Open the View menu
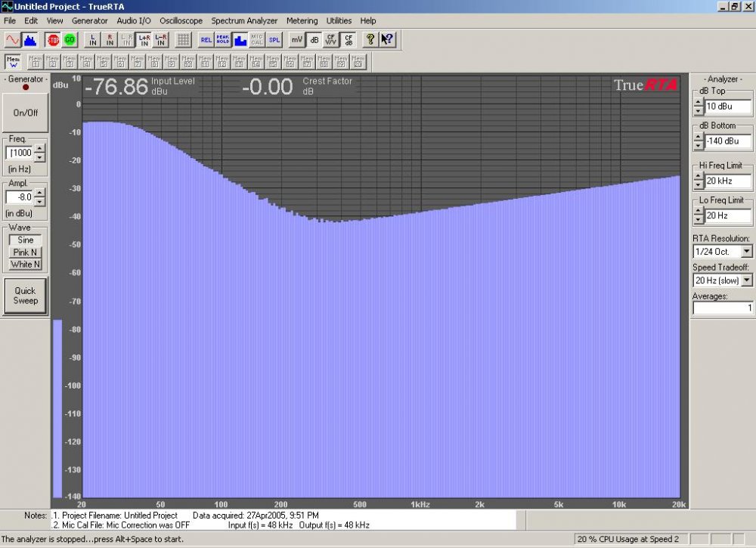This screenshot has height=548, width=756. click(54, 20)
